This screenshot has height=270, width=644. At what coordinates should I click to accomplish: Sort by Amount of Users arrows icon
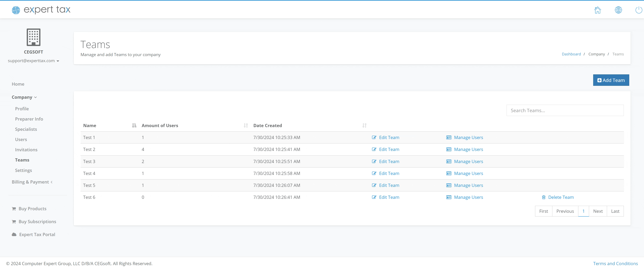(246, 125)
